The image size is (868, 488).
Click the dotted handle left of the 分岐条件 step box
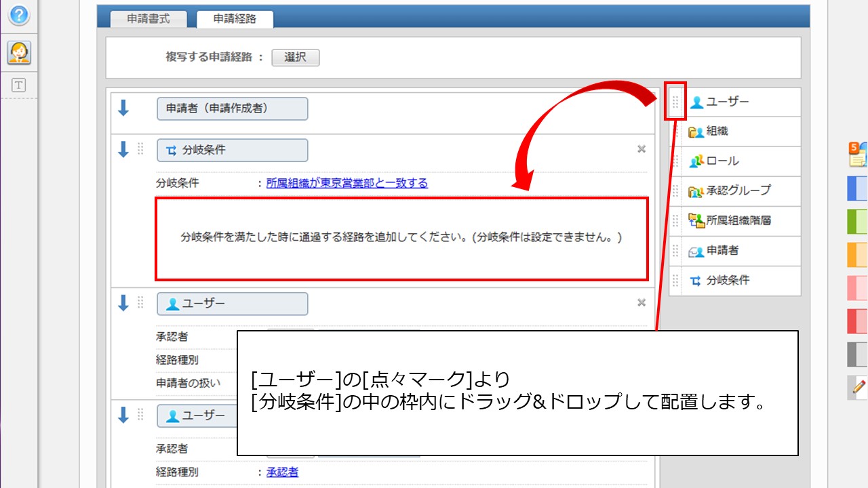(141, 149)
